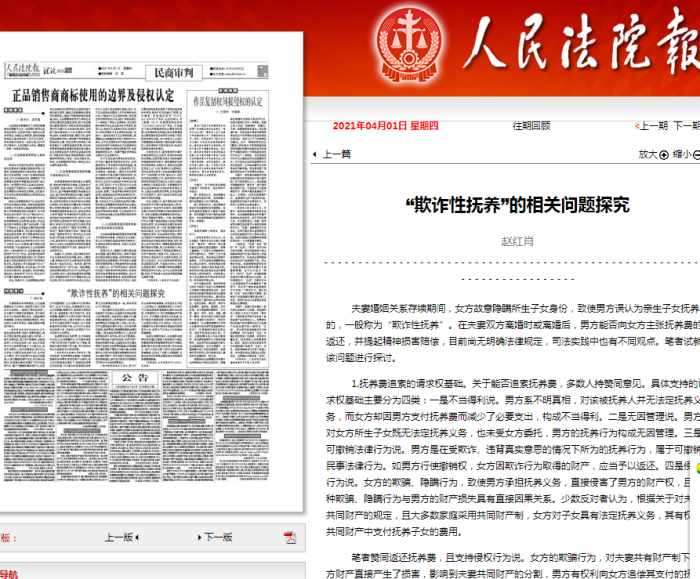Click the left arrow before 上一篇
700x579 pixels.
coord(316,155)
